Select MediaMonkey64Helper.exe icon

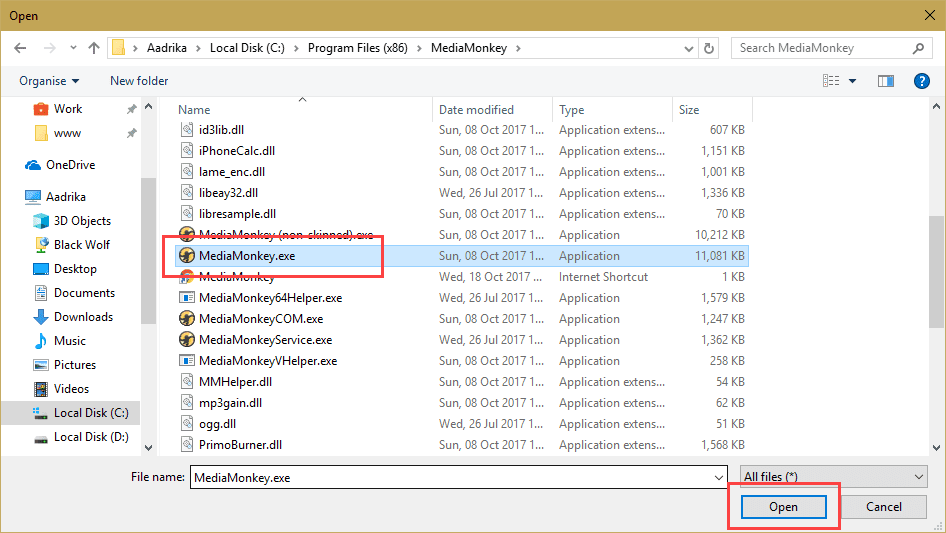click(187, 298)
